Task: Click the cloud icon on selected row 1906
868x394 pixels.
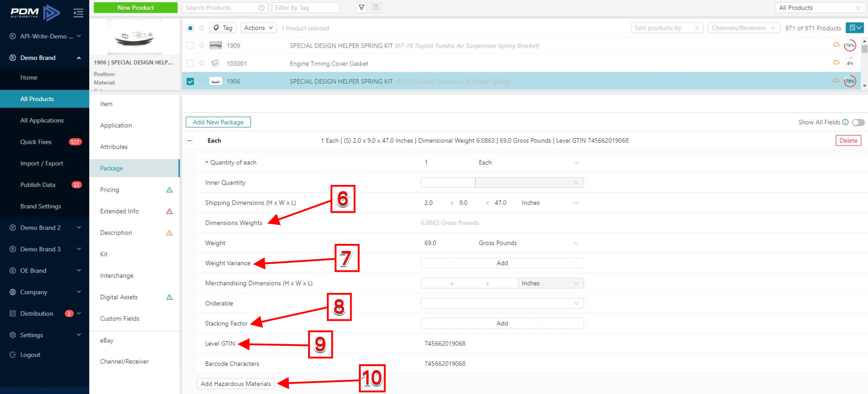Action: (x=836, y=80)
